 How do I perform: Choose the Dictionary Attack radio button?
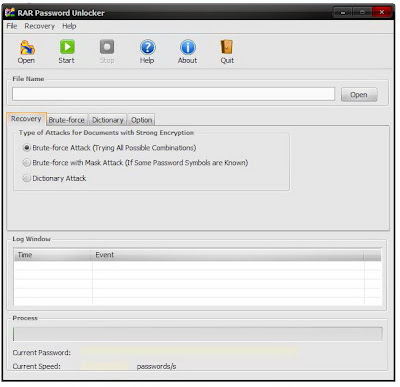coord(27,178)
